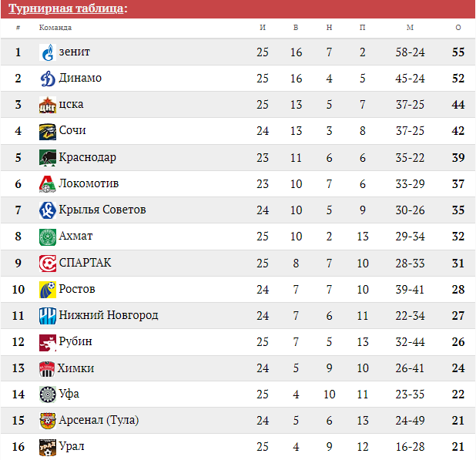Click the Sochi team logo
476x460 pixels.
tap(48, 132)
